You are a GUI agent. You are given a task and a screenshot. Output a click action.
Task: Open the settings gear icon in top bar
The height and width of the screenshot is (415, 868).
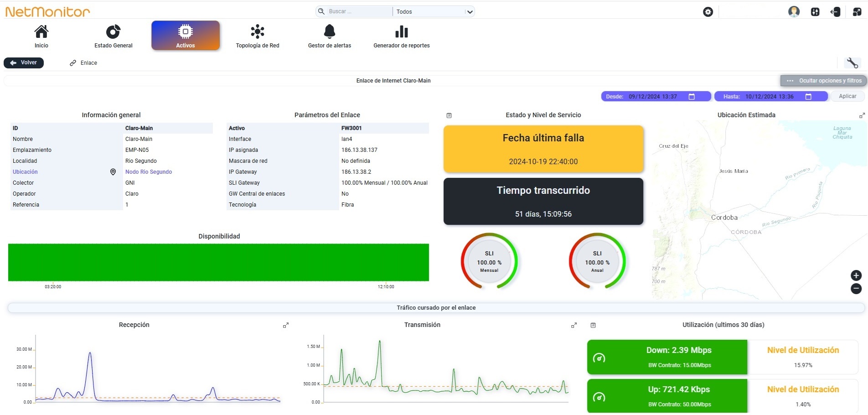(x=708, y=12)
